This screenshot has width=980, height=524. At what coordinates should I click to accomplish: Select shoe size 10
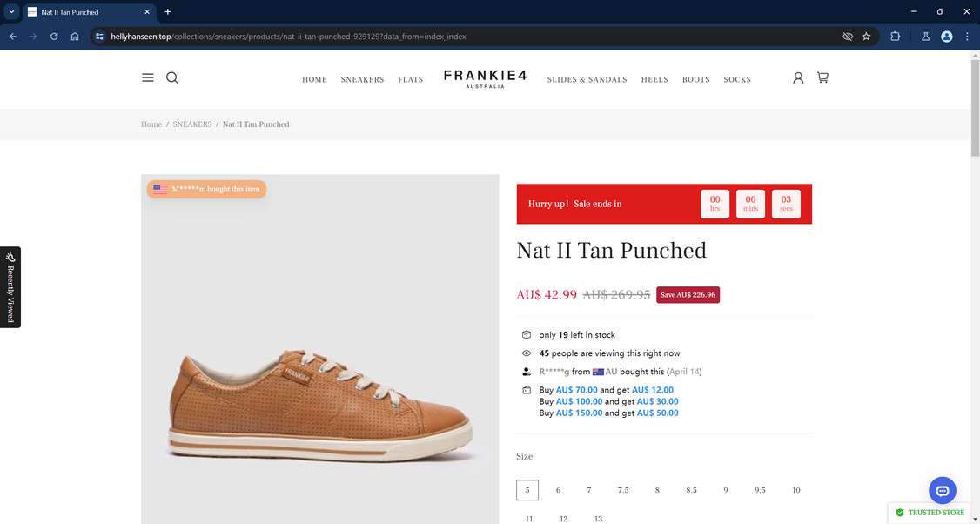pyautogui.click(x=795, y=490)
